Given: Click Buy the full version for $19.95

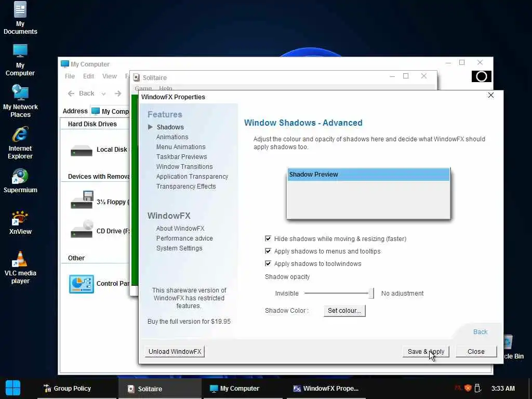Looking at the screenshot, I should (x=189, y=321).
